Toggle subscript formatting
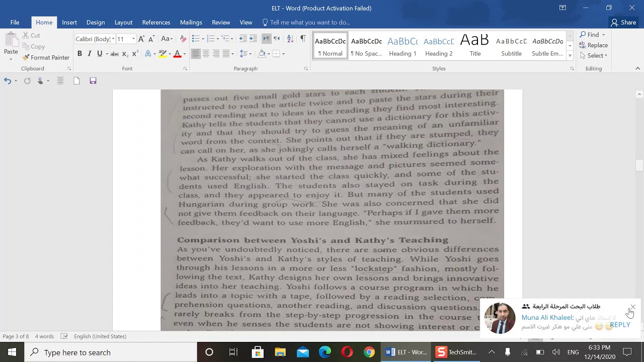The width and height of the screenshot is (644, 362). 125,54
